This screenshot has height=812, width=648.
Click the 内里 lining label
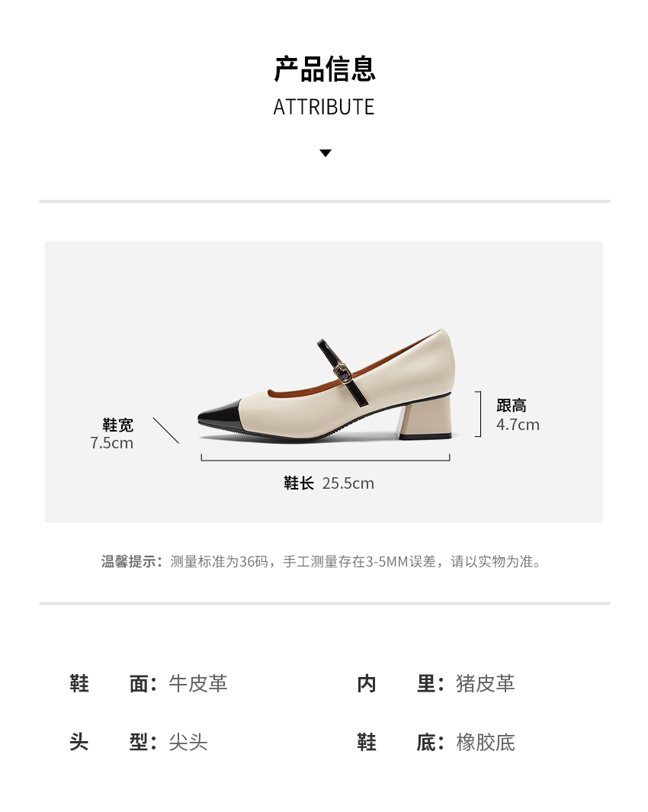tap(400, 684)
